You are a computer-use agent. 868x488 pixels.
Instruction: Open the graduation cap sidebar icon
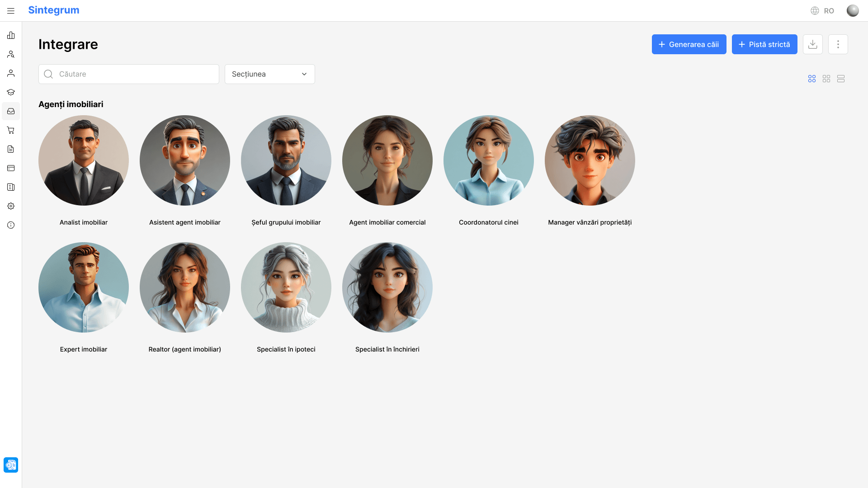point(11,92)
